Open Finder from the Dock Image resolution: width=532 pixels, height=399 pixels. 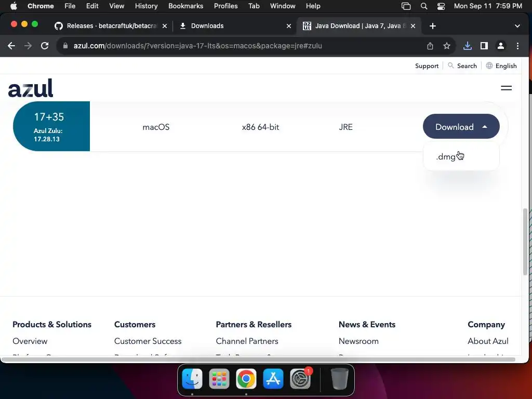[192, 379]
